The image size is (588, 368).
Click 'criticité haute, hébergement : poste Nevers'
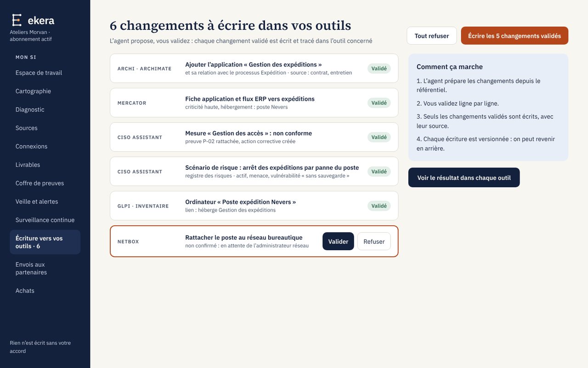tap(237, 107)
